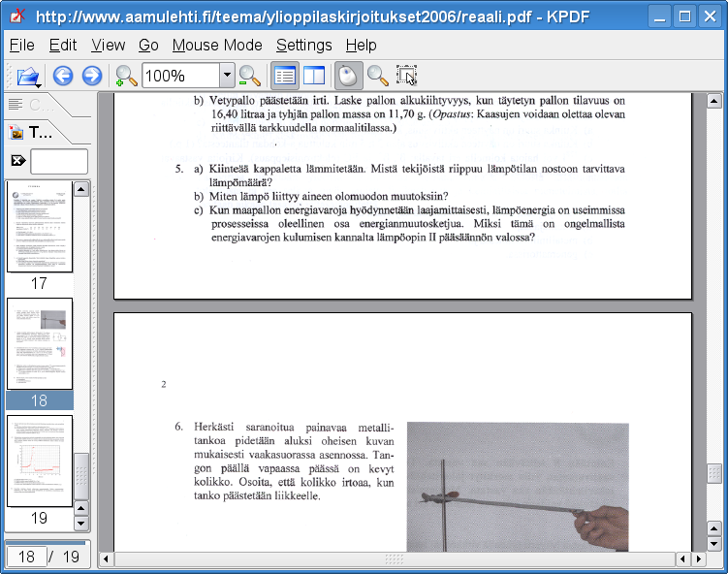Click the current page number field showing 18
728x574 pixels.
click(x=26, y=557)
